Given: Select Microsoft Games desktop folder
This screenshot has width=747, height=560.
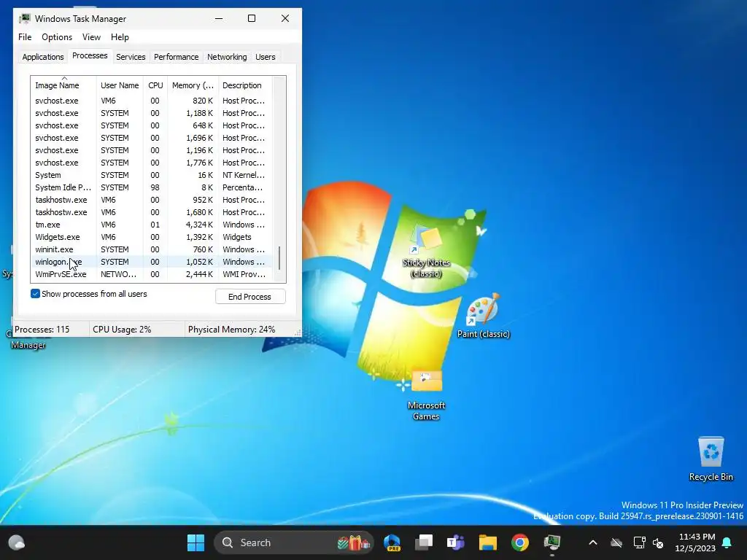Looking at the screenshot, I should point(426,395).
